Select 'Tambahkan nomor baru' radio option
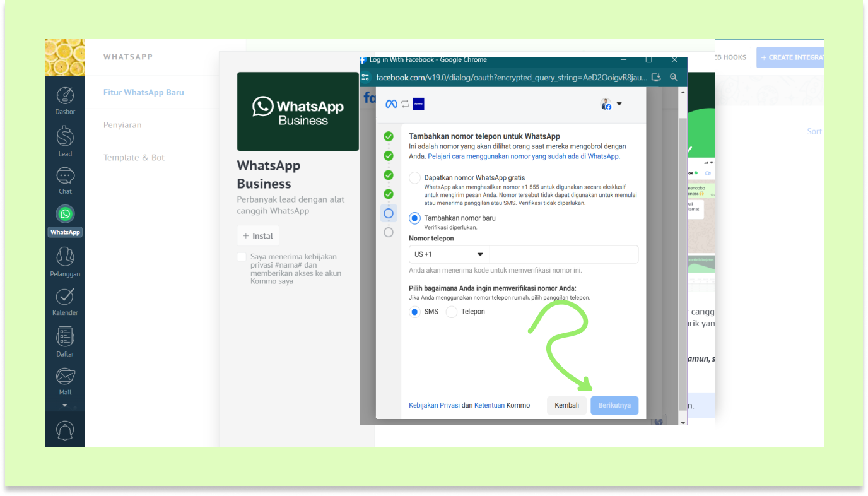 414,218
